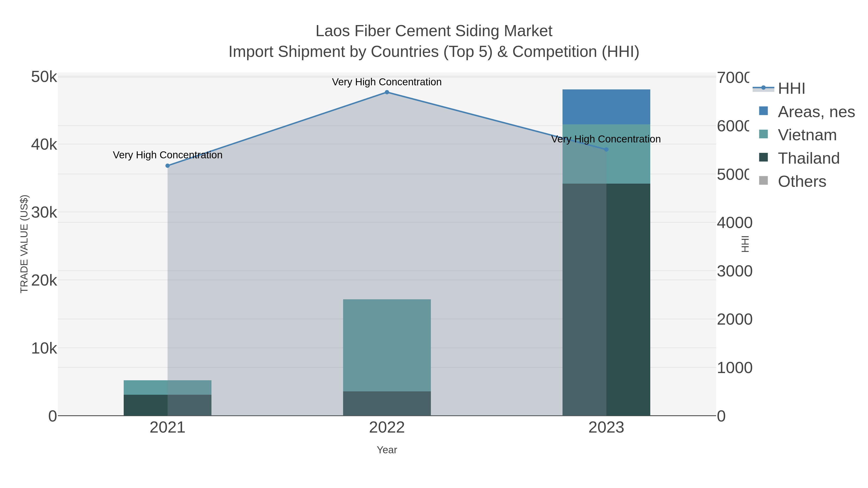Click the 2022 HHI peak data point

pyautogui.click(x=387, y=92)
